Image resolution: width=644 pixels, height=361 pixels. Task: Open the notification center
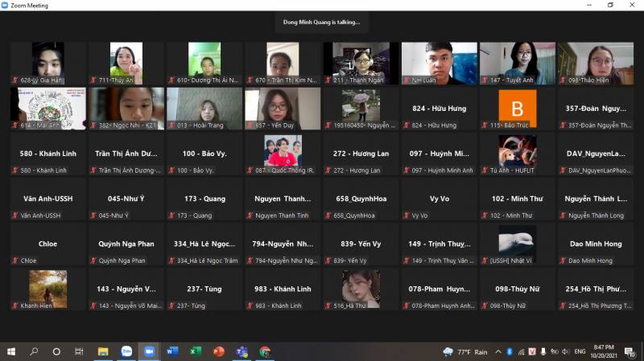pos(632,351)
